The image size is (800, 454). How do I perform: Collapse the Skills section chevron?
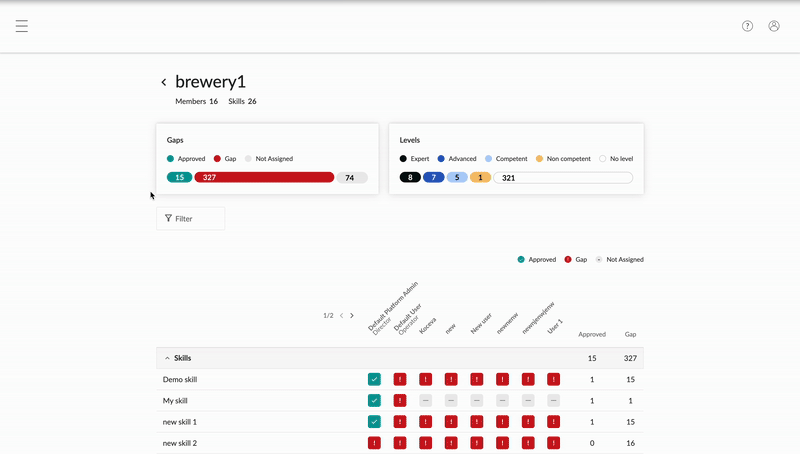[167, 358]
